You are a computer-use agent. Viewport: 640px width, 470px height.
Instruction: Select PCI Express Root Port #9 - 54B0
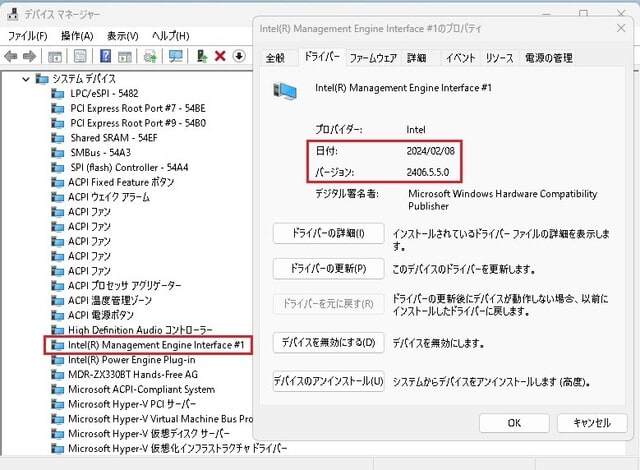[x=138, y=123]
